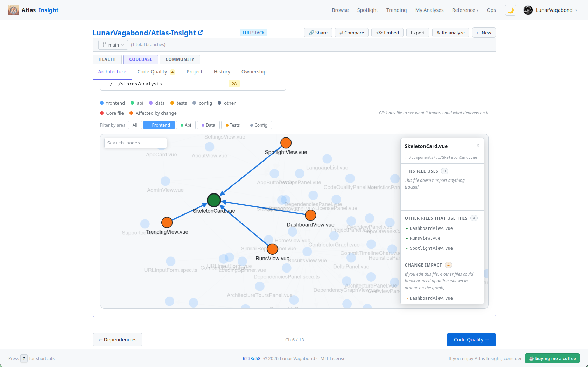
Task: Click the orange SpotlightView.vue node
Action: pyautogui.click(x=286, y=143)
